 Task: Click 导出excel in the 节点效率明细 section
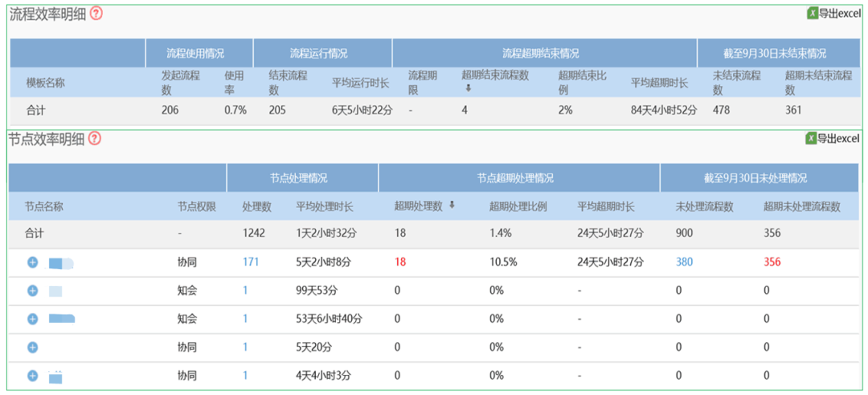pyautogui.click(x=838, y=139)
